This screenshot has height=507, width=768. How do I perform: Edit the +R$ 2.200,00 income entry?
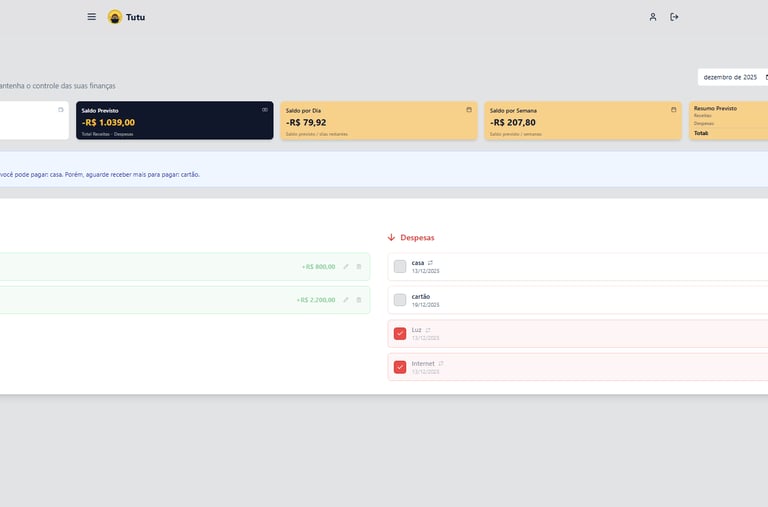point(346,300)
